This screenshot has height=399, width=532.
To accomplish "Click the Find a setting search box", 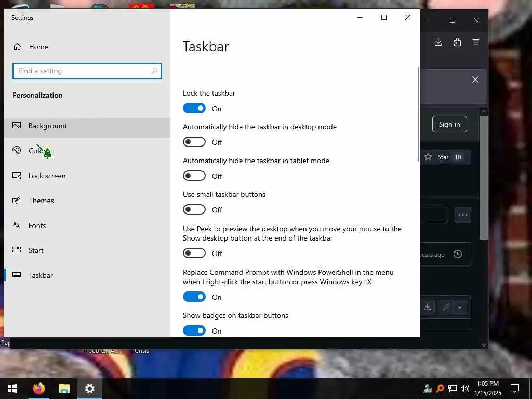I will [87, 71].
